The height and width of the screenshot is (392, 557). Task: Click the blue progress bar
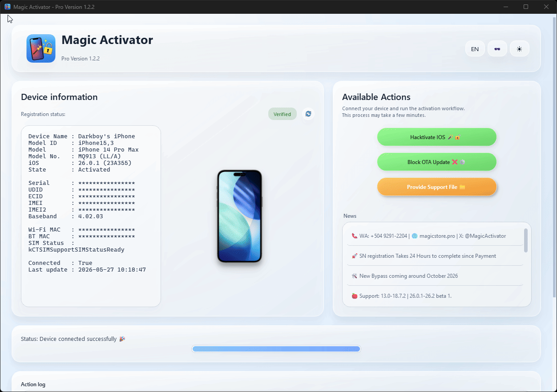(276, 349)
